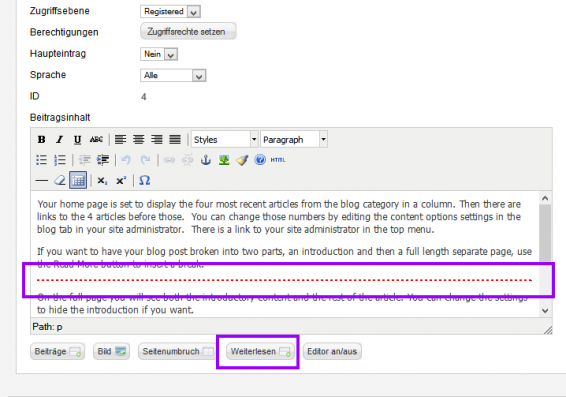This screenshot has height=397, width=566.
Task: Insert a special character with the Omega icon
Action: [144, 180]
